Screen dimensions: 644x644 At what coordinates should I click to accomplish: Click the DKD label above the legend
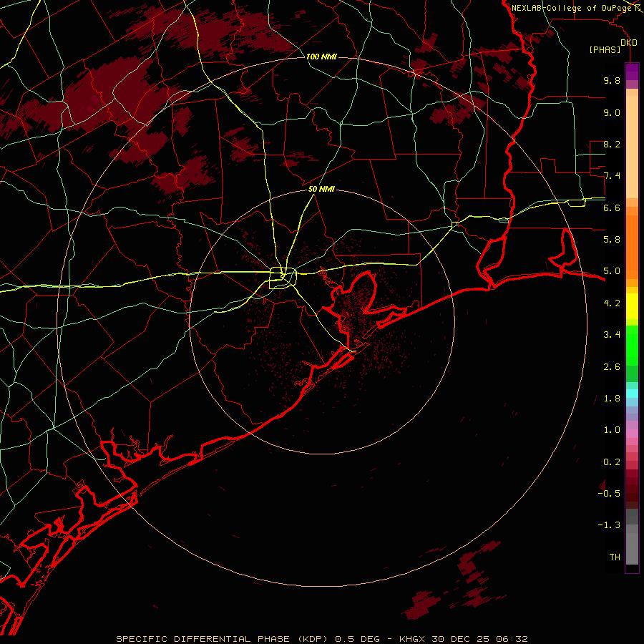[629, 43]
